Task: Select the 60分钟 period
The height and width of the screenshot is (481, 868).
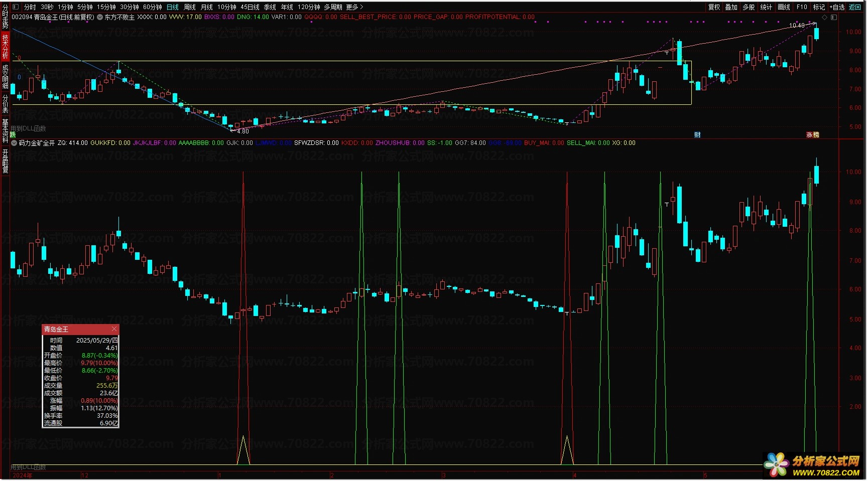Action: pos(153,7)
